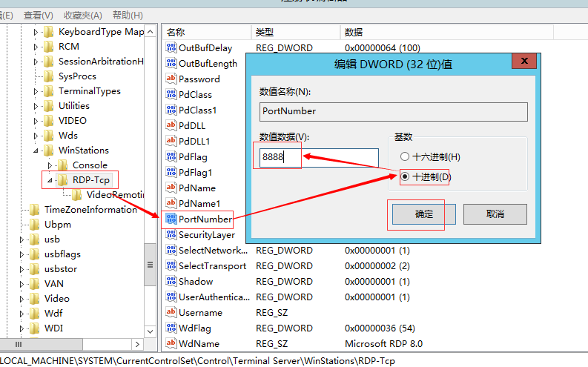Expand the Console tree node

pos(50,165)
